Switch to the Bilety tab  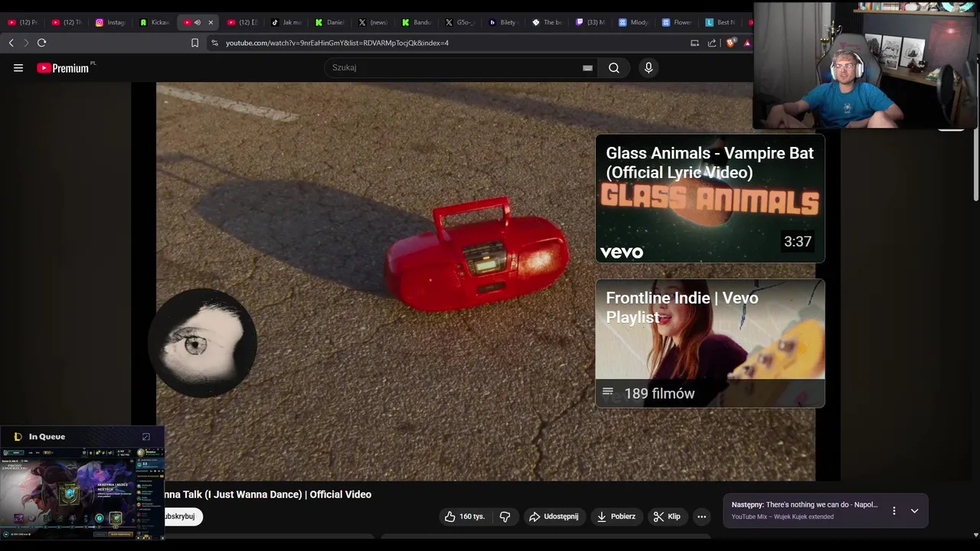coord(504,22)
